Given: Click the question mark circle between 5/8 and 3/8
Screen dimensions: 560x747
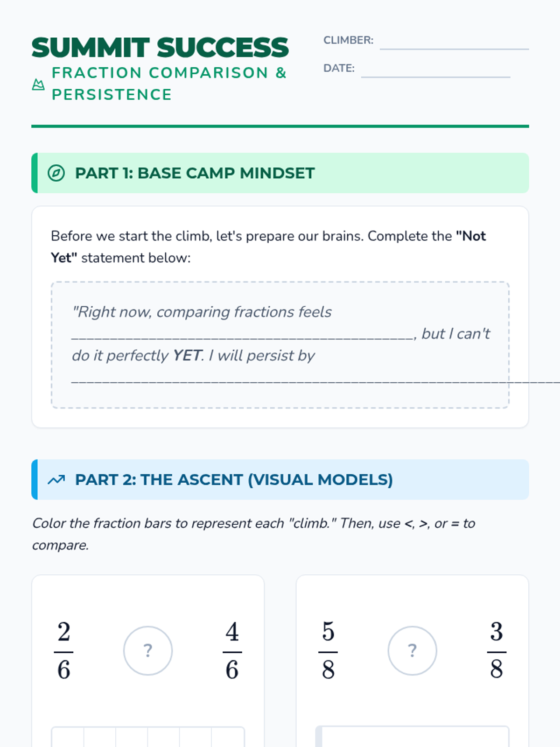Looking at the screenshot, I should (x=412, y=650).
